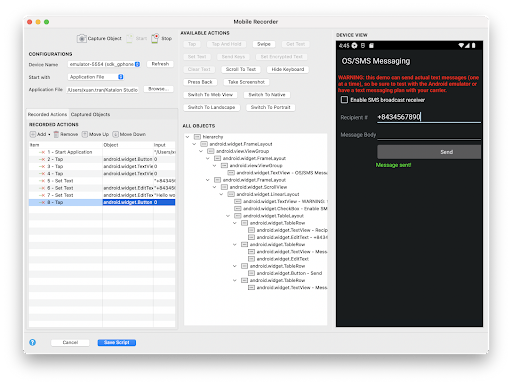Collapse the android.widget.TableLayout node

coord(228,216)
